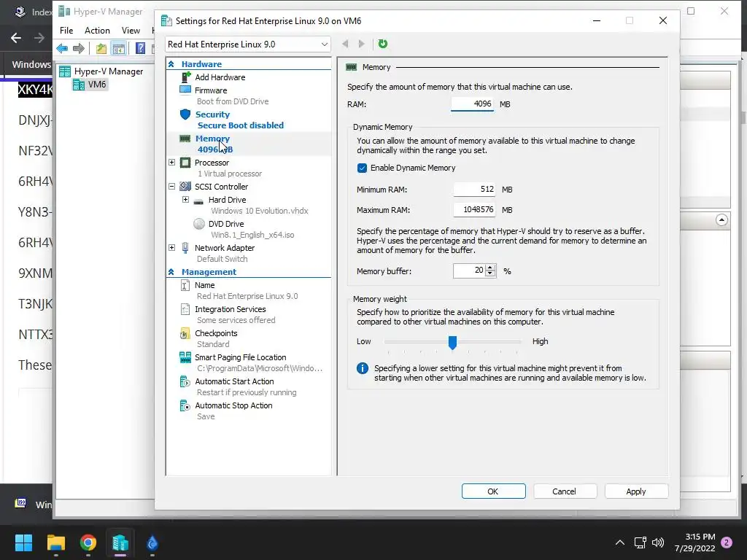Select VM6 server icon in tree
The height and width of the screenshot is (560, 747).
pos(79,85)
